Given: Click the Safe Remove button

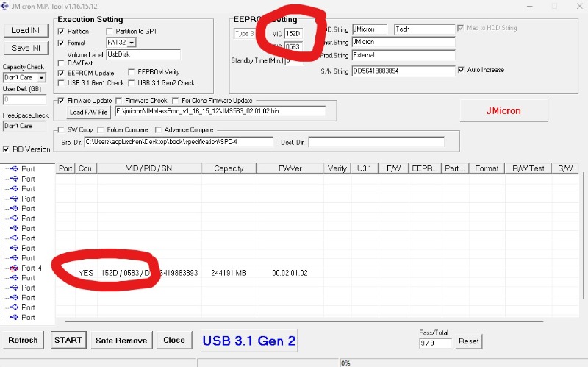Looking at the screenshot, I should (122, 341).
